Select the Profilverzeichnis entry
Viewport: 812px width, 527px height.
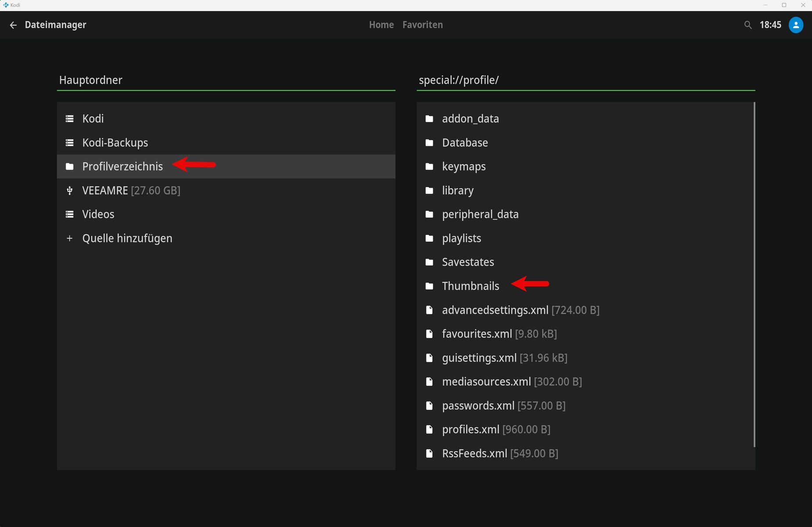coord(226,166)
